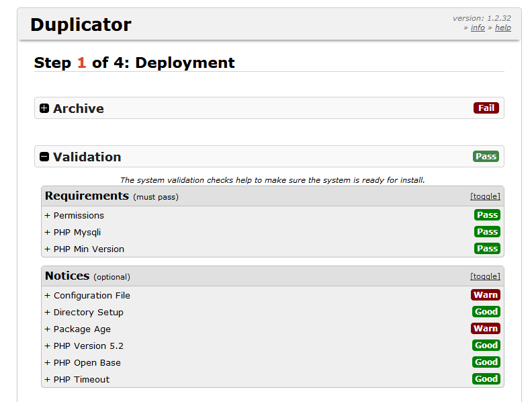The width and height of the screenshot is (532, 402).
Task: Toggle the Requirements section
Action: click(485, 196)
